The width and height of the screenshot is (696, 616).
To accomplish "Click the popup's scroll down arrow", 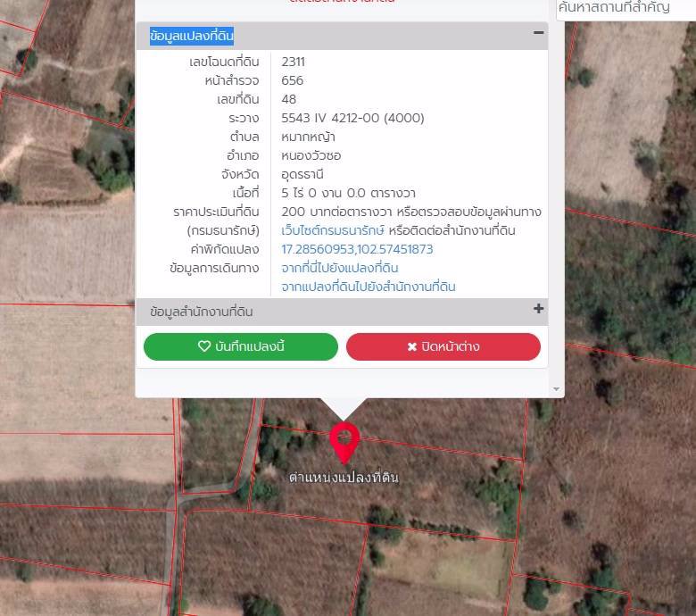I will tap(558, 389).
